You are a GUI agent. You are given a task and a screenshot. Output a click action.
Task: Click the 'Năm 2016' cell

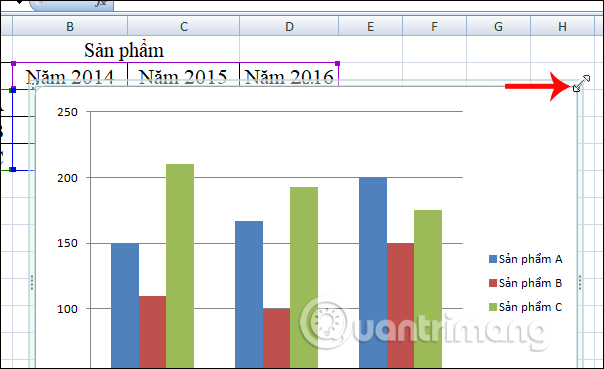(289, 76)
